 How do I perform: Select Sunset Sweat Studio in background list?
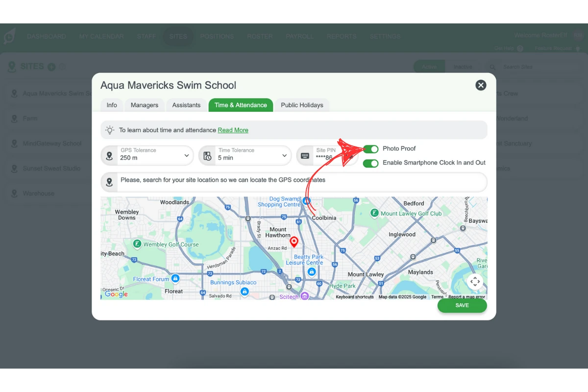pos(51,169)
